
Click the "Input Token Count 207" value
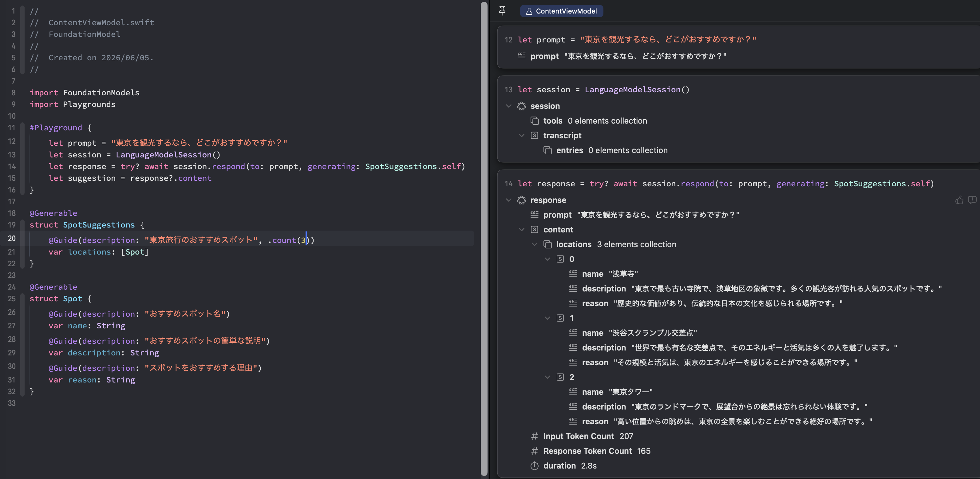626,436
